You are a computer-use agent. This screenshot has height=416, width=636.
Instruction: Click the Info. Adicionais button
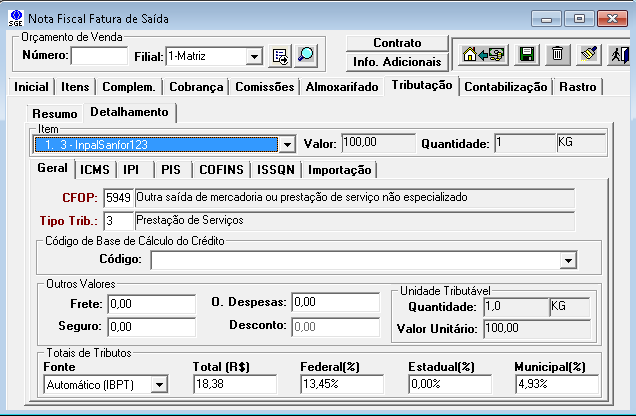point(397,63)
